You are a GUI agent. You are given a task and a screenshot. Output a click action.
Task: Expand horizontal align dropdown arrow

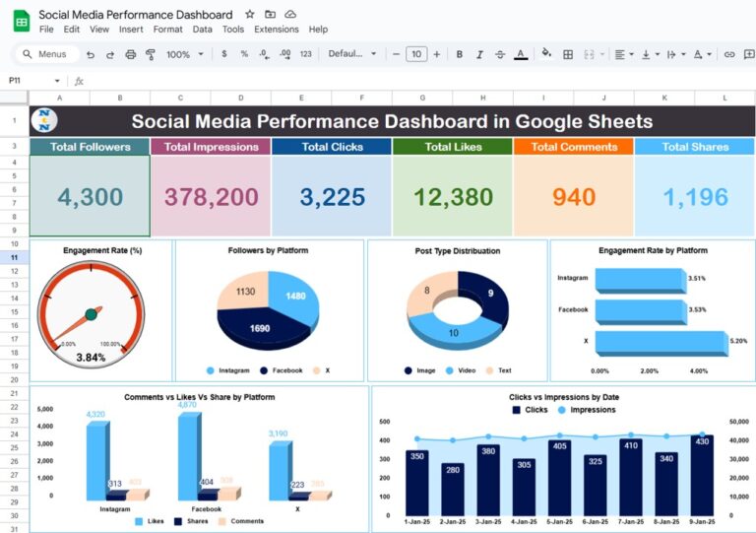click(x=632, y=54)
